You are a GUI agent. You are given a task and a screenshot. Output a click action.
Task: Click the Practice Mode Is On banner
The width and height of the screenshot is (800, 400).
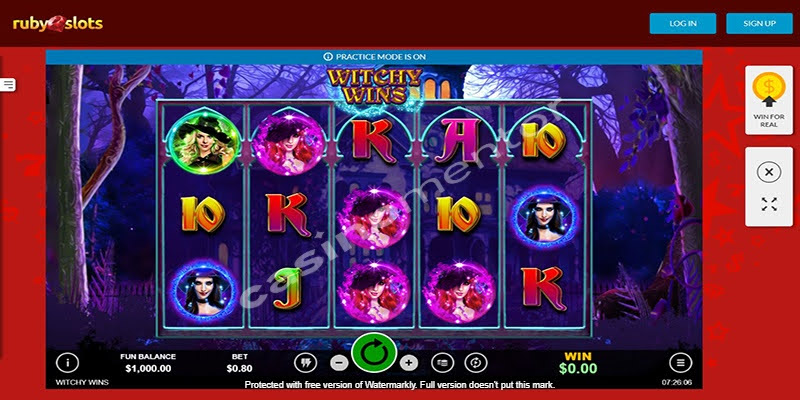click(374, 57)
